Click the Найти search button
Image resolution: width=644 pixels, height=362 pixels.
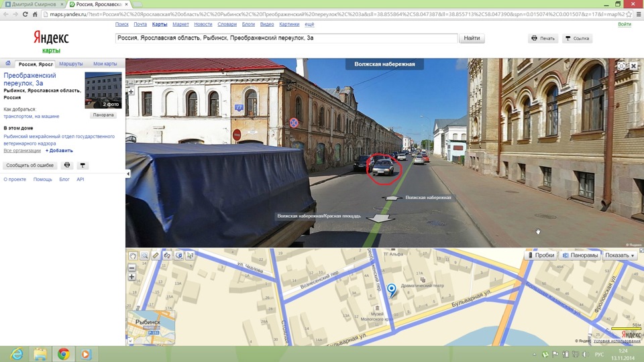coord(472,38)
